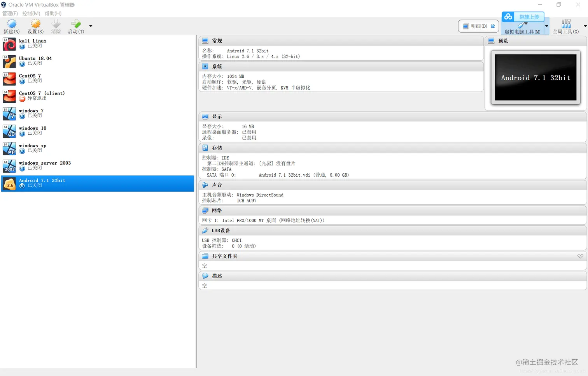
Task: Select the Ubuntu 18.04 virtual machine
Action: [x=98, y=61]
